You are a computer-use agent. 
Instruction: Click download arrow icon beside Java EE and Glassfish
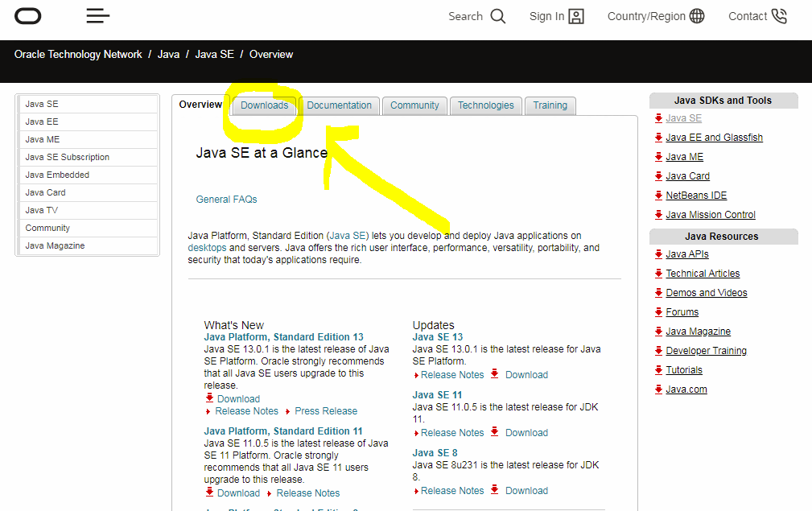[x=658, y=137]
